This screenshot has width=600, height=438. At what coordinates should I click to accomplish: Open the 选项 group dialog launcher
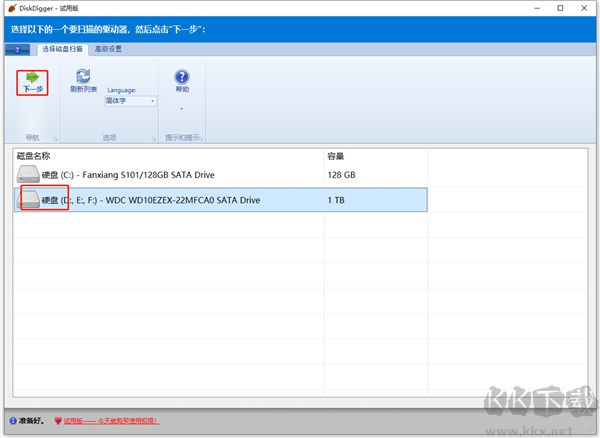coord(154,138)
